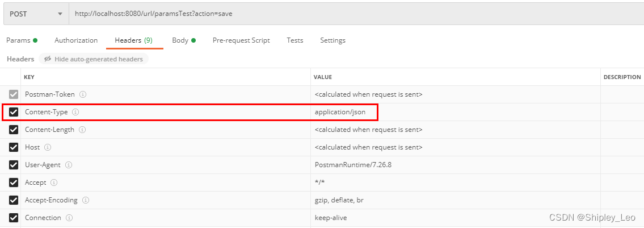Uncheck the Accept-Encoding header checkbox
Image resolution: width=644 pixels, height=228 pixels.
pos(14,200)
